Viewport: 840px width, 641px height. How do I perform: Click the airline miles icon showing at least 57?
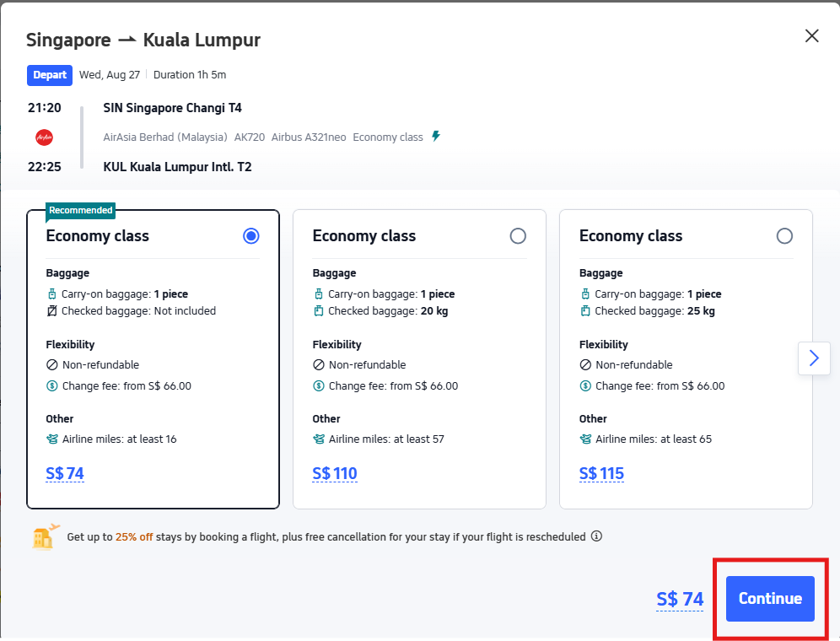[318, 439]
